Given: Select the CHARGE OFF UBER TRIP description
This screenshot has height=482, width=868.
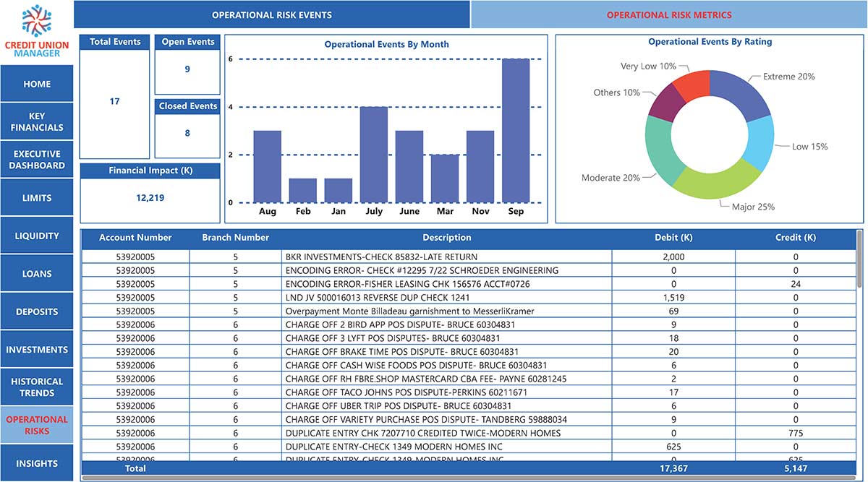Looking at the screenshot, I should [399, 406].
